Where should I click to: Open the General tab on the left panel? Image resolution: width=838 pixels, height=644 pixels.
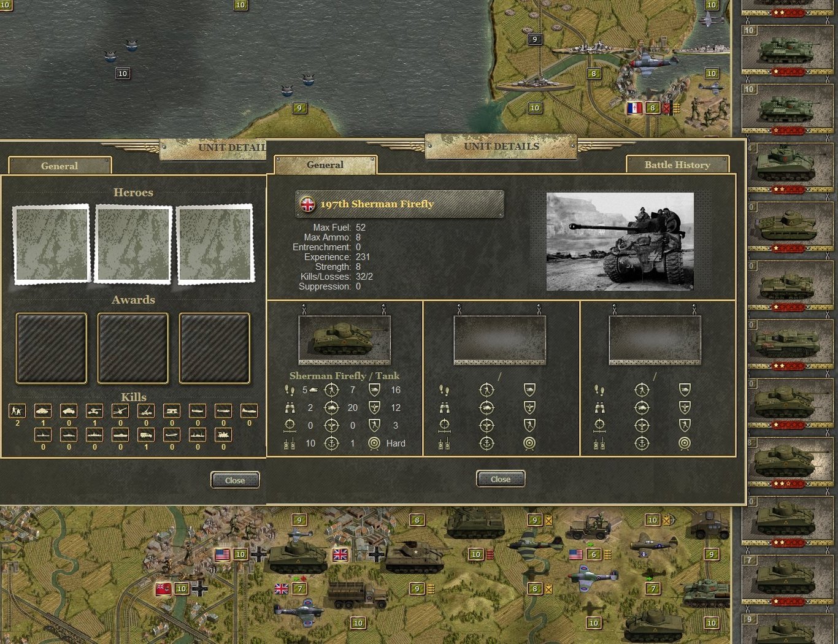click(59, 166)
